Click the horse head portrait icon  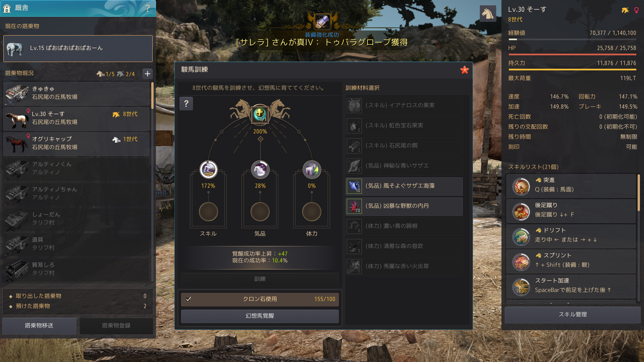coord(488,14)
